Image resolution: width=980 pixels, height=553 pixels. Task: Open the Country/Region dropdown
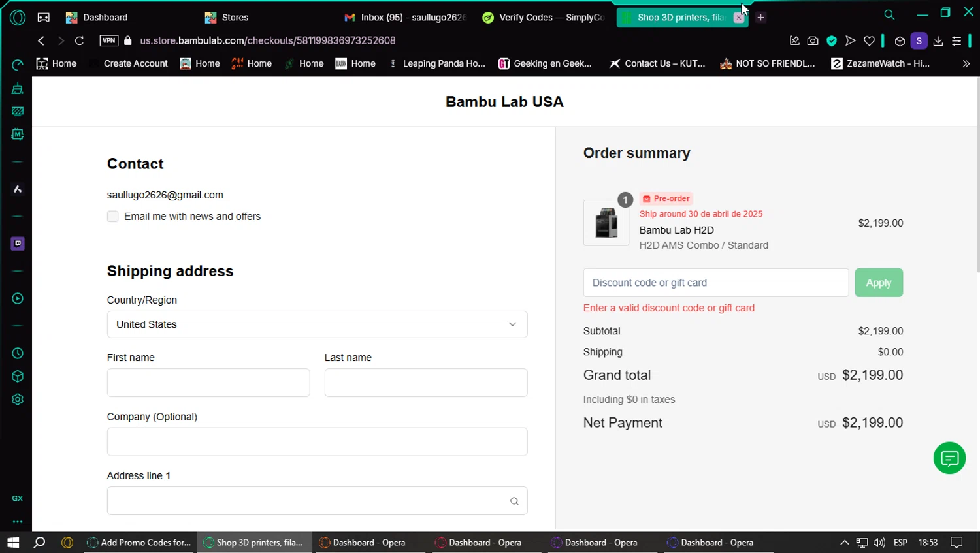(x=317, y=324)
